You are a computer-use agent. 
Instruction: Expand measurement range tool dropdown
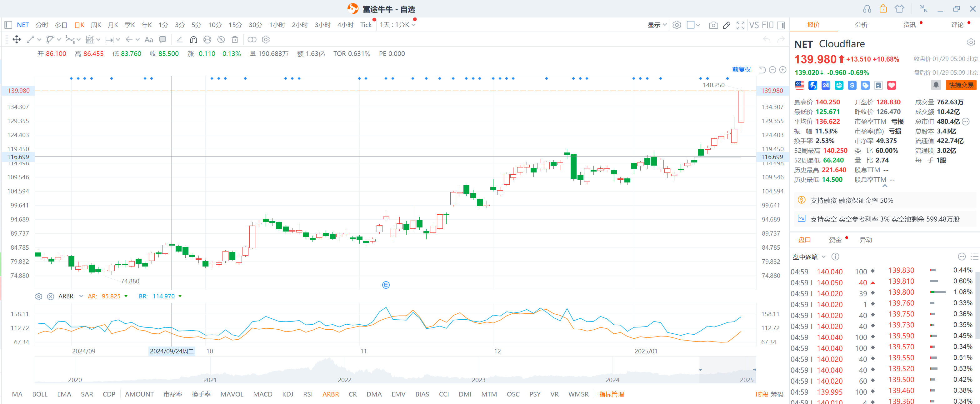(117, 40)
